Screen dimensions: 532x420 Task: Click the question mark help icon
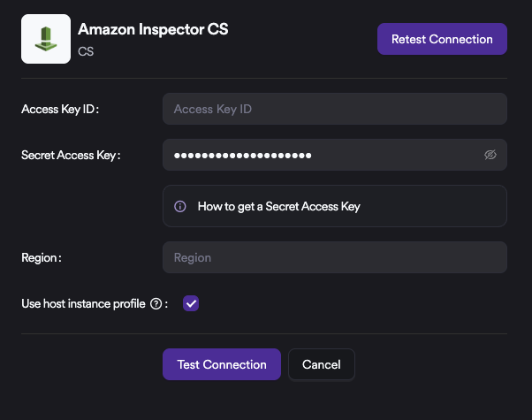tap(156, 303)
